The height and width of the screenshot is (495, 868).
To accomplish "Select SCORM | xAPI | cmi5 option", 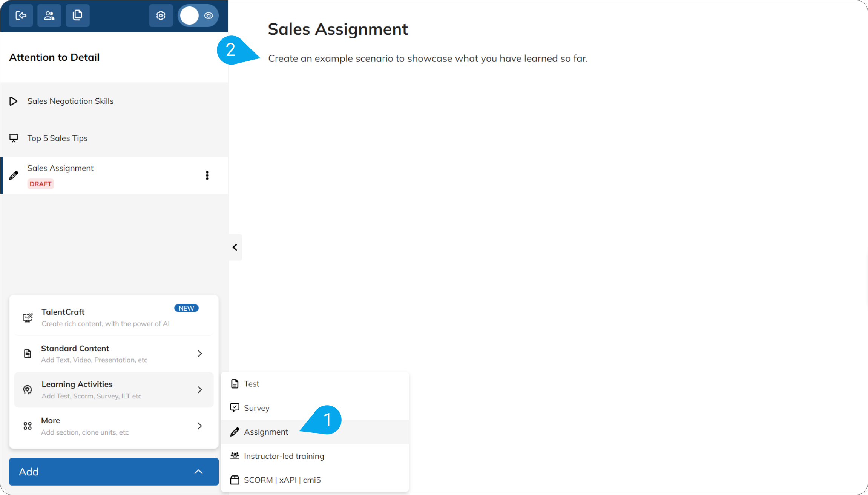I will pyautogui.click(x=315, y=480).
